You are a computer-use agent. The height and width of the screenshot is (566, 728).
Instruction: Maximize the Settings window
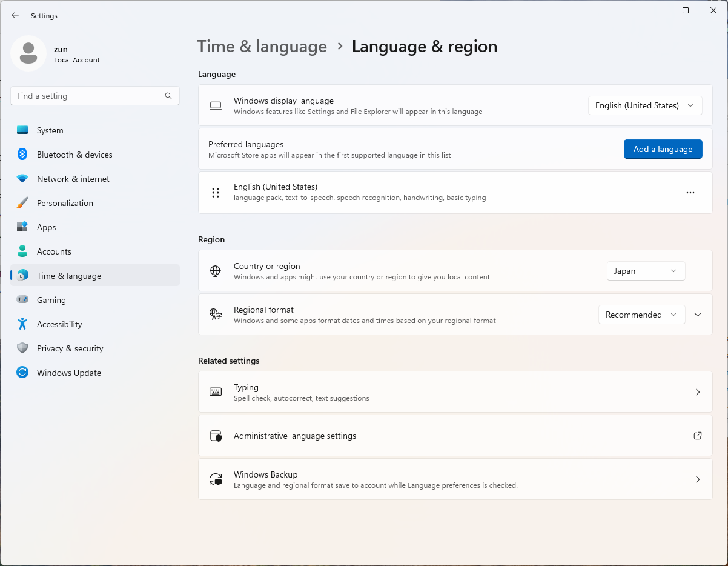pyautogui.click(x=686, y=10)
